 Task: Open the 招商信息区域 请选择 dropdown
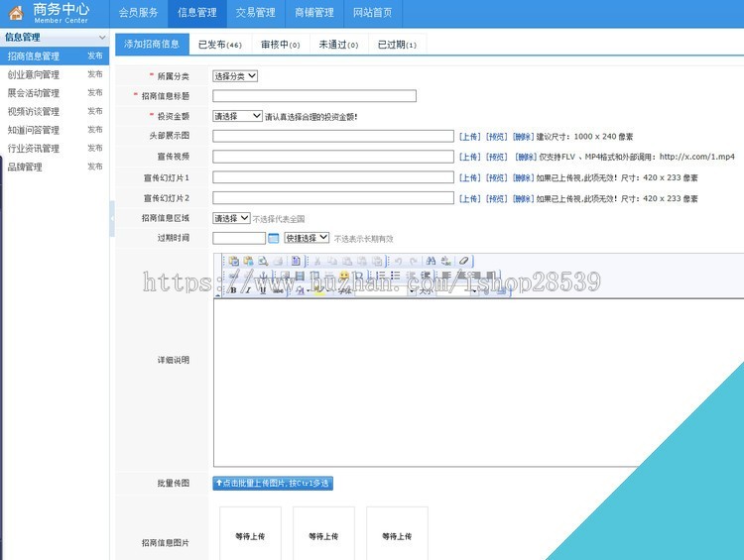231,218
